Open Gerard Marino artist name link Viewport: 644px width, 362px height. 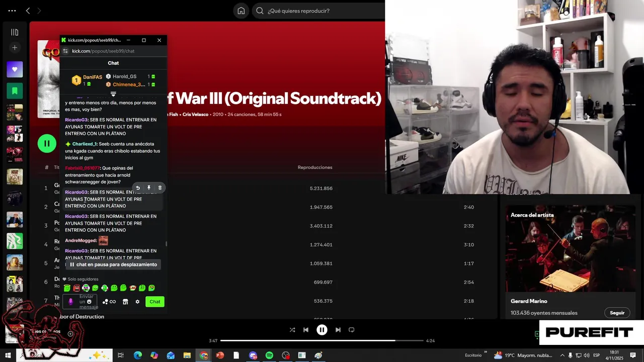(x=529, y=301)
